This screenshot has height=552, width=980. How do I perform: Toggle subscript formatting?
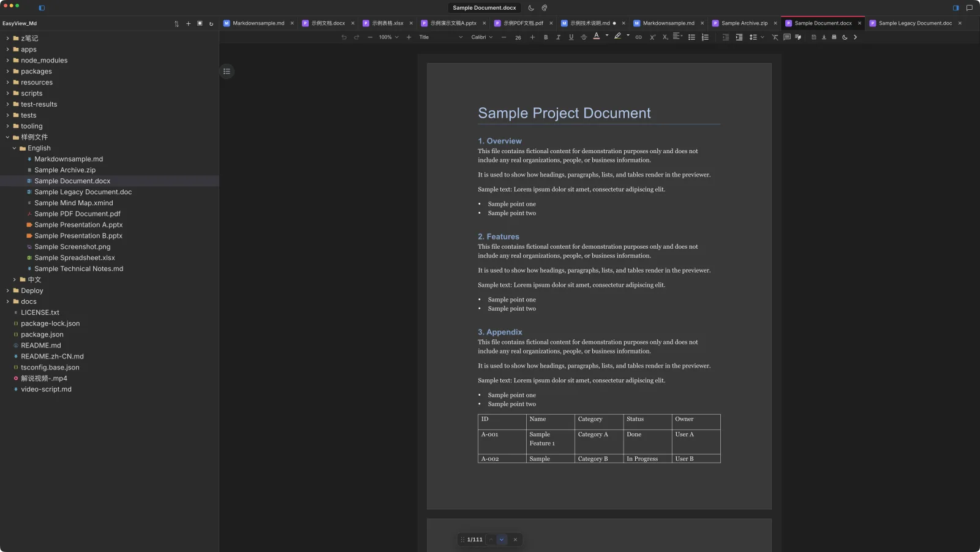(x=665, y=37)
